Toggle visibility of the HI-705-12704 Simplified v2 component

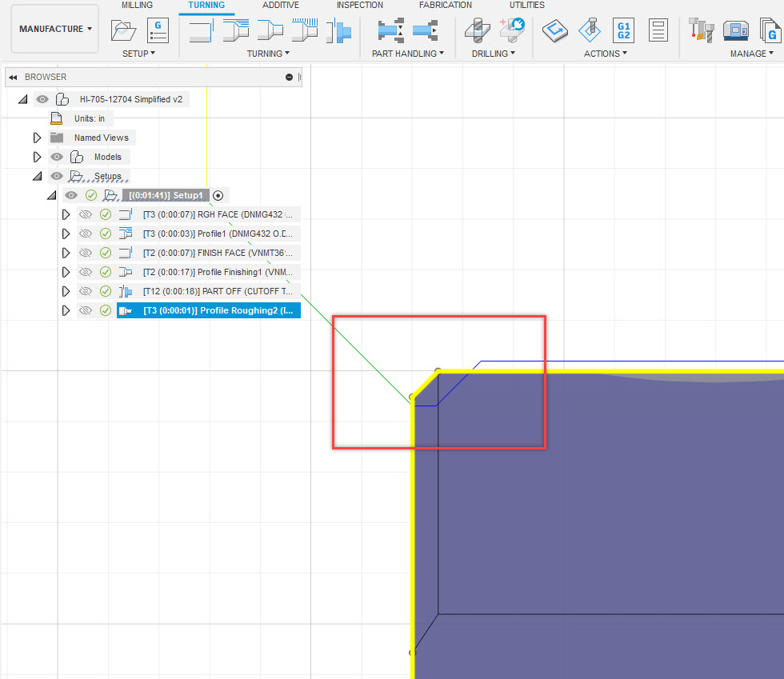point(42,98)
